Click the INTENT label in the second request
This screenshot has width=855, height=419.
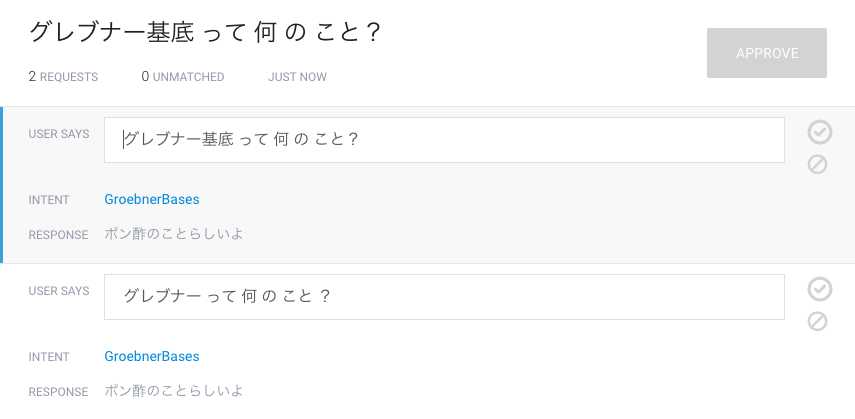pos(49,357)
